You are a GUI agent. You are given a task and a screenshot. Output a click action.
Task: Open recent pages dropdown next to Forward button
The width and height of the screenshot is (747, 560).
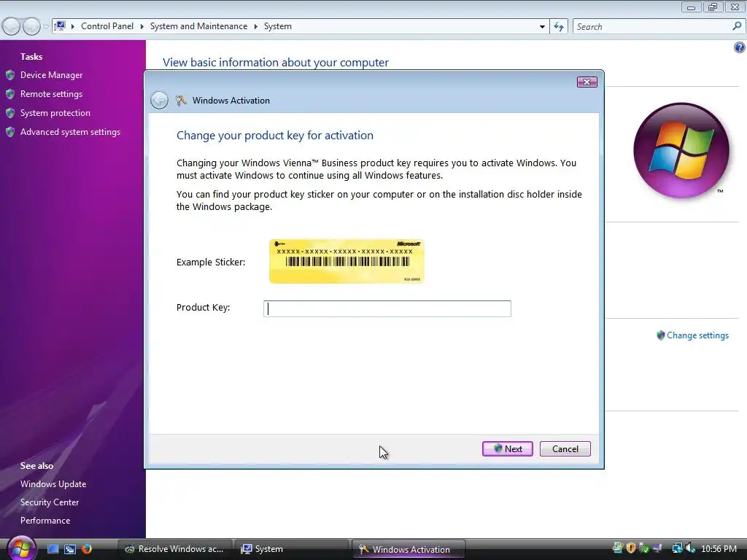coord(46,27)
